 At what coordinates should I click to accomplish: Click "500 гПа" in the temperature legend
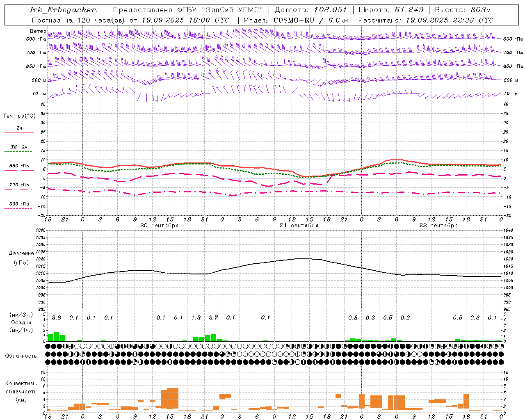pyautogui.click(x=19, y=204)
